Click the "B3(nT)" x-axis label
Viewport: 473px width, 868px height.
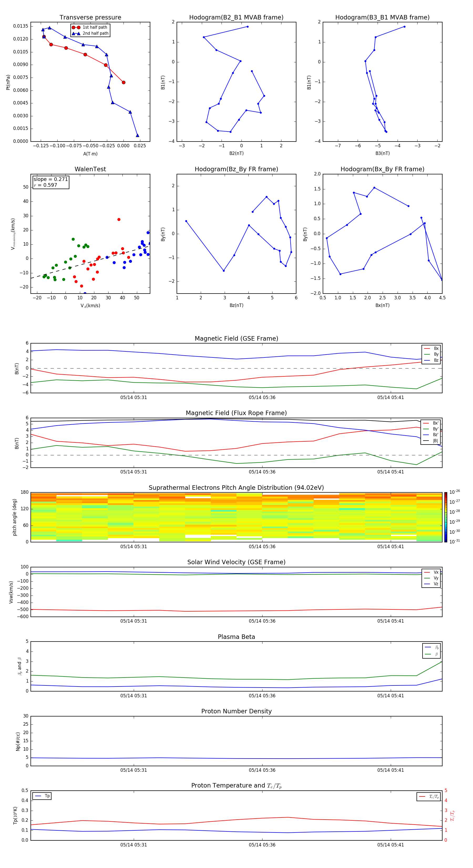(x=382, y=153)
